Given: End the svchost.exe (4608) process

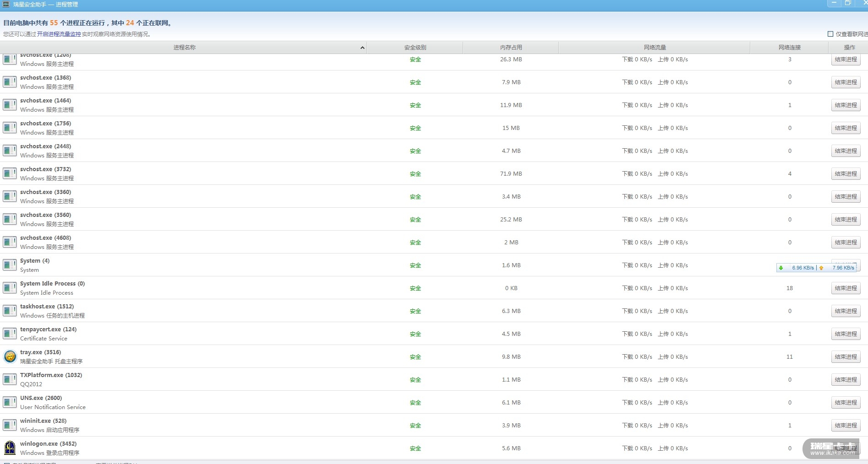Looking at the screenshot, I should point(846,243).
